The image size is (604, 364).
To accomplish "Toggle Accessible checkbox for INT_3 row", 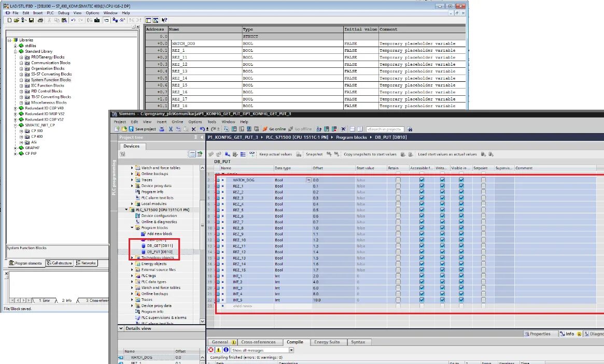I will 422,288.
